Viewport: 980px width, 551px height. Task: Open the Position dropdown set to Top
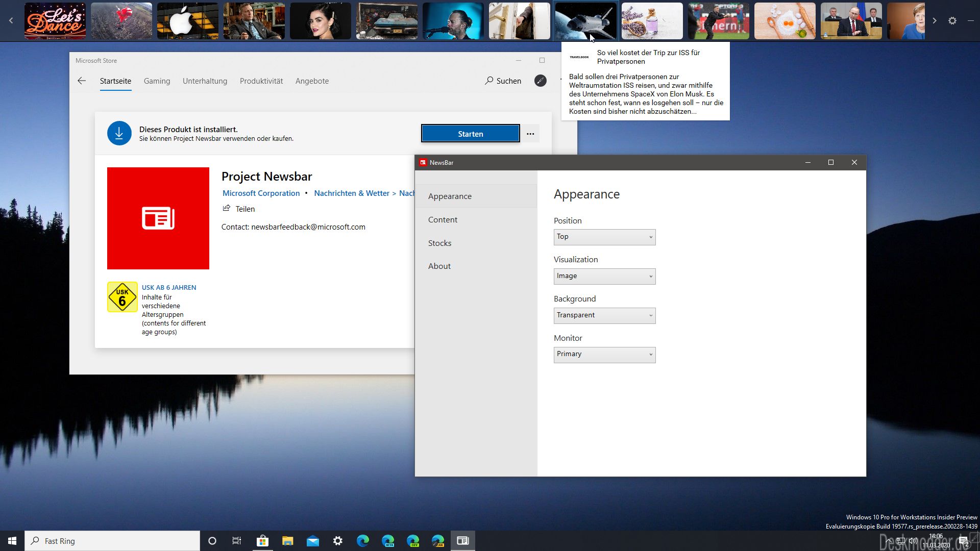(604, 237)
